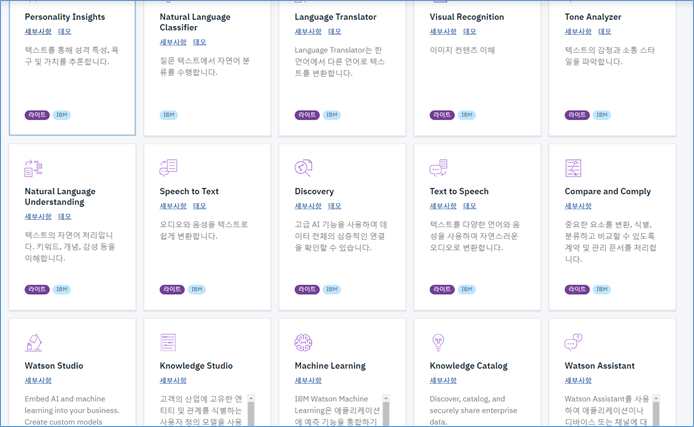Open 세부사항 link under Tone Analyzer
The width and height of the screenshot is (694, 427).
578,31
